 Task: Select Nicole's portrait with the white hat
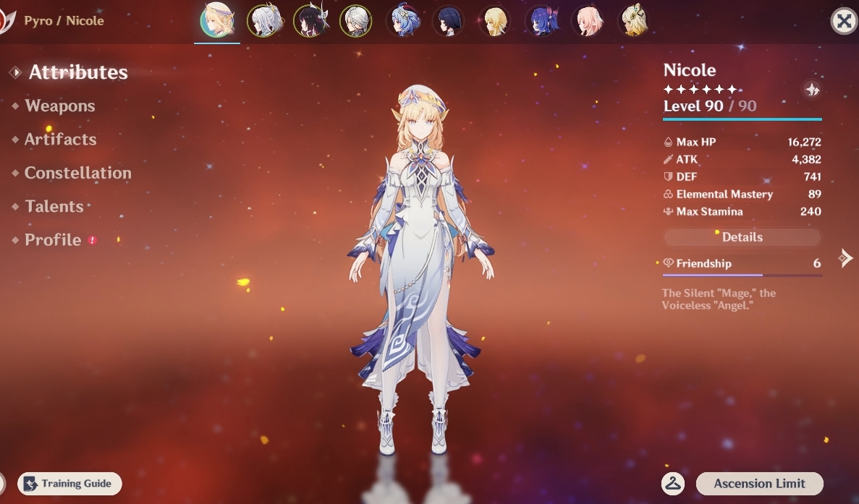217,20
